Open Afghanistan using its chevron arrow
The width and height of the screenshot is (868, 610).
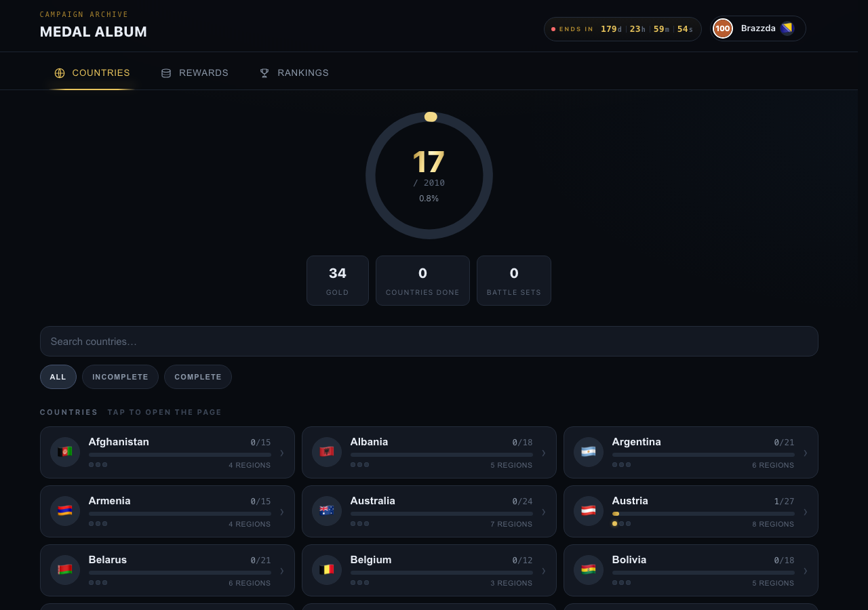pyautogui.click(x=282, y=453)
